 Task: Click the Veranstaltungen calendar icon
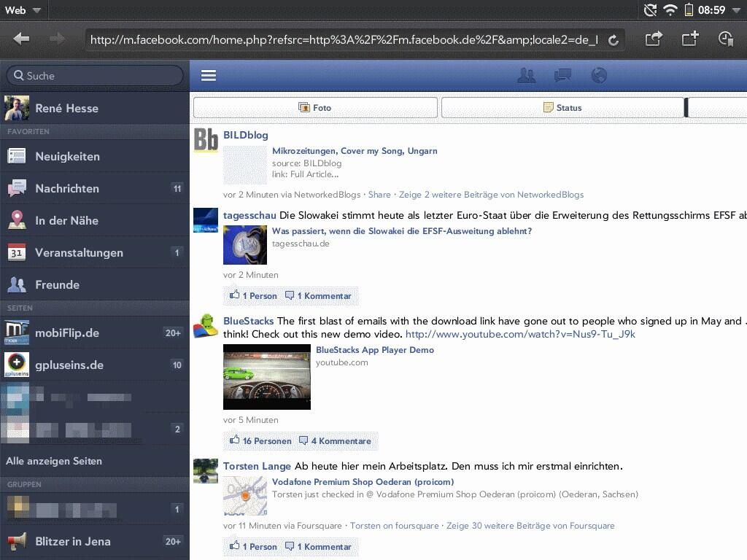point(17,252)
